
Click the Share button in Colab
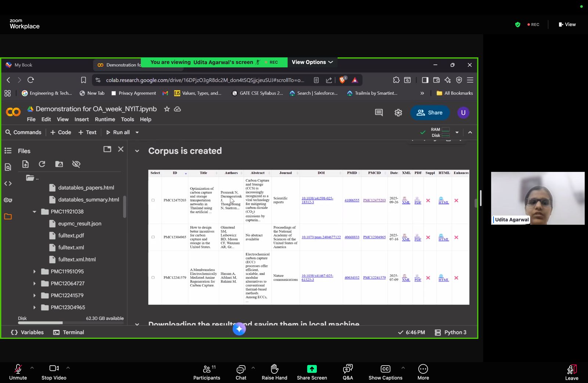(430, 113)
